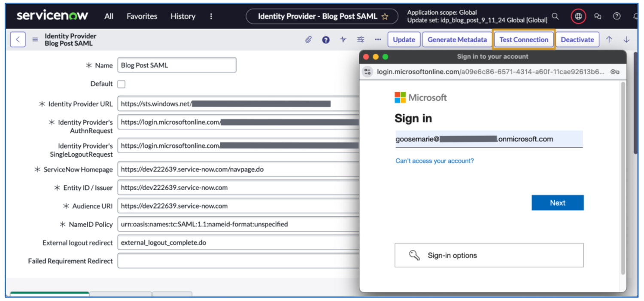This screenshot has width=644, height=301.
Task: Click the Name input field
Action: (x=177, y=65)
